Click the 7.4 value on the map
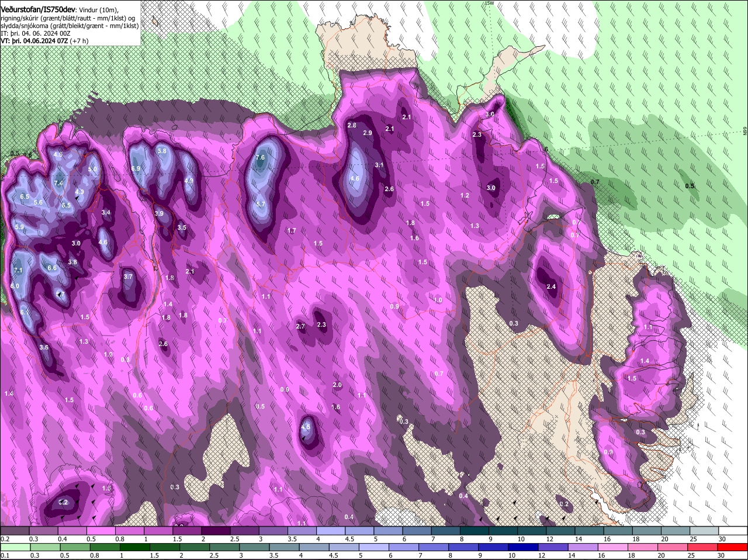The width and height of the screenshot is (748, 560). pos(58,183)
